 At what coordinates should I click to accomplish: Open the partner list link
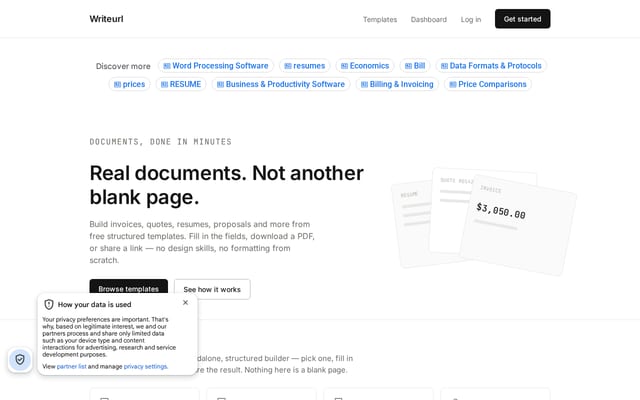pyautogui.click(x=71, y=367)
